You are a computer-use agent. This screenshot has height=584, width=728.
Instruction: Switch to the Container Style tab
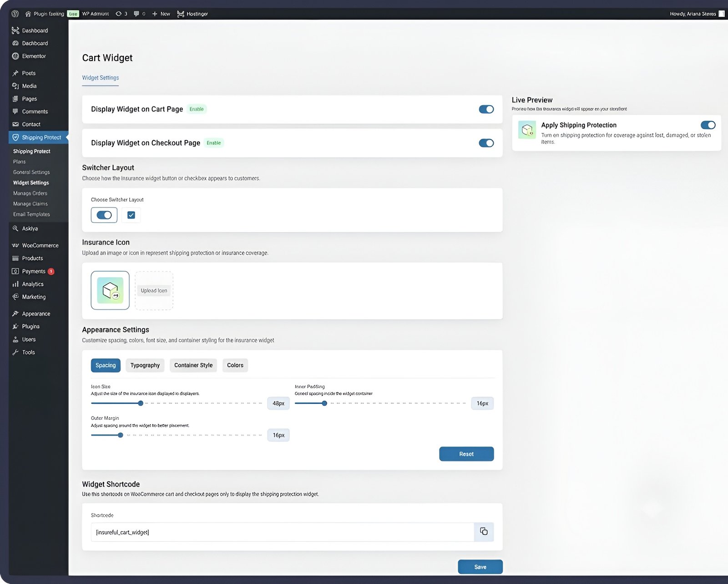pyautogui.click(x=193, y=365)
